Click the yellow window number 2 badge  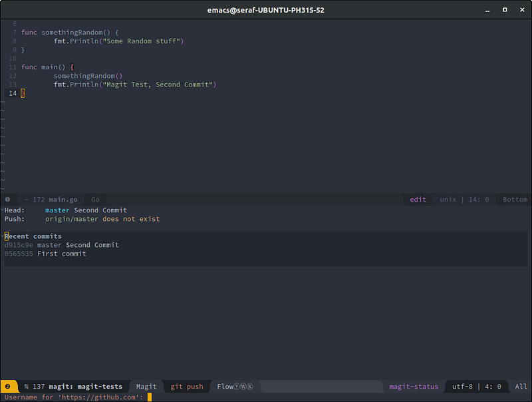pos(7,386)
